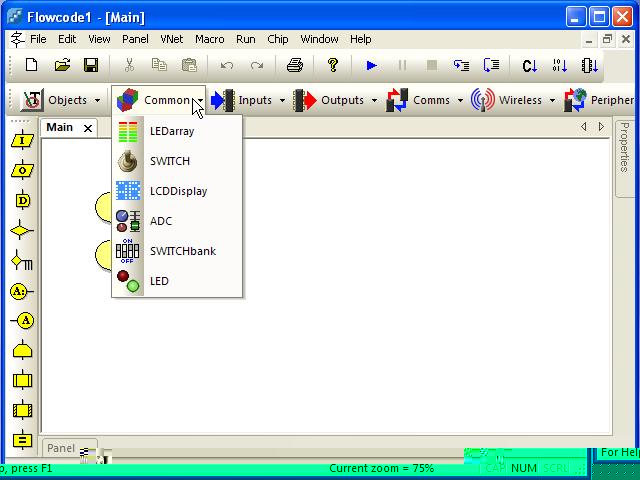Viewport: 640px width, 480px height.
Task: Step into the flowchart icon
Action: click(461, 65)
